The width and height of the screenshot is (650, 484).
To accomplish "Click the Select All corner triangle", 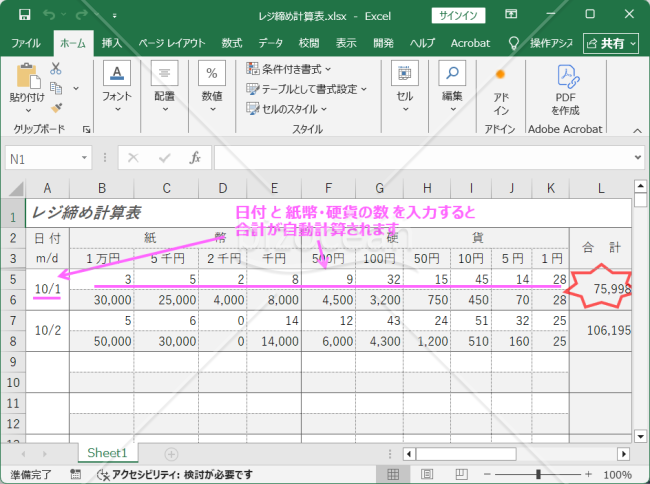I will (16, 189).
